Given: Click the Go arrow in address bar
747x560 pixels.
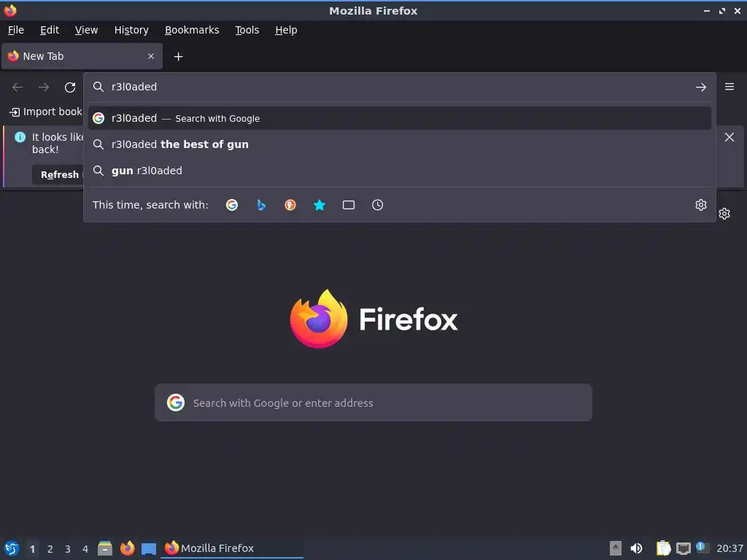Looking at the screenshot, I should click(700, 87).
